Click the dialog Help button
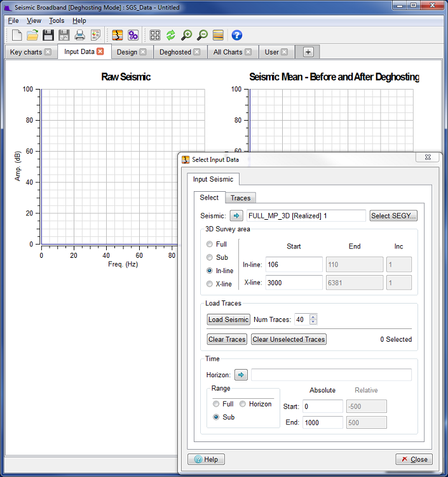The height and width of the screenshot is (477, 448). [x=207, y=459]
